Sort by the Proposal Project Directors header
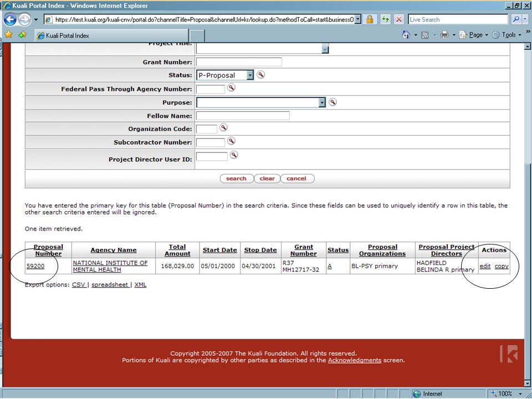The image size is (532, 399). click(447, 250)
